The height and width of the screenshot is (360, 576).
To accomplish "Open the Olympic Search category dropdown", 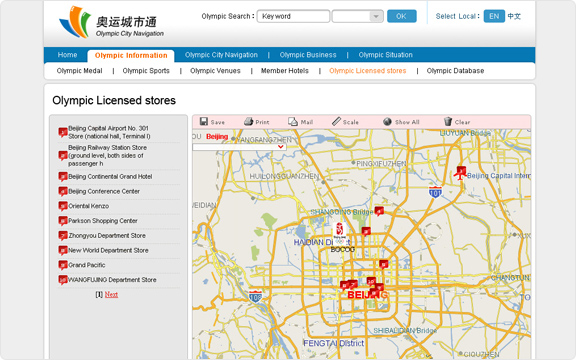I will click(358, 16).
